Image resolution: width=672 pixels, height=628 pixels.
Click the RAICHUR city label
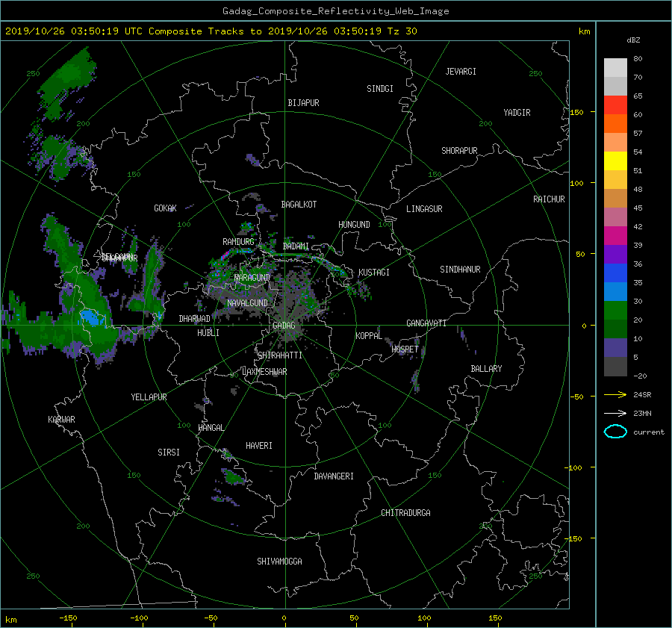click(x=549, y=199)
